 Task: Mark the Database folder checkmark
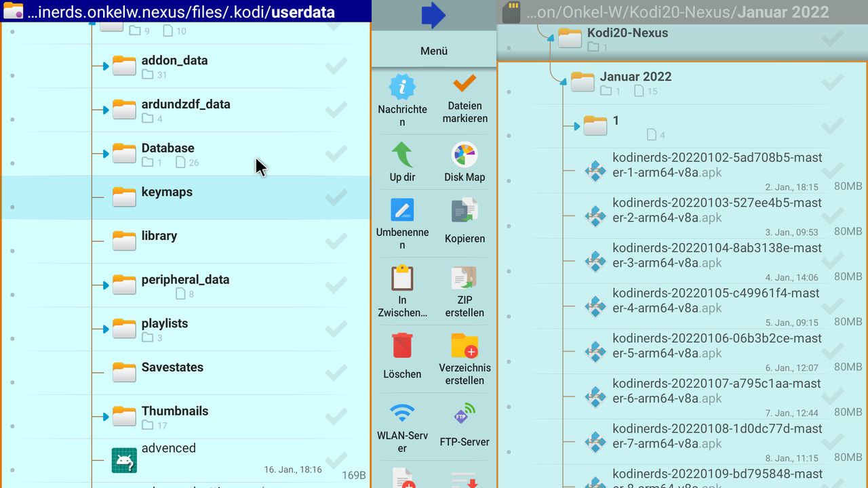336,154
